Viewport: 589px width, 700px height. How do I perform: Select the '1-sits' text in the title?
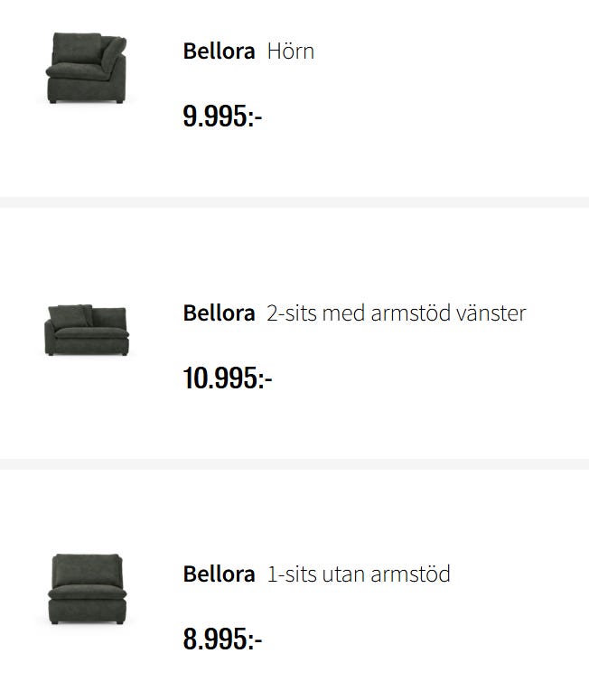point(292,574)
